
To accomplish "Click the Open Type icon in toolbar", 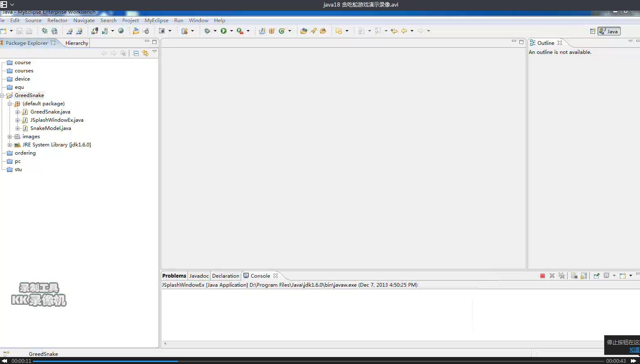I will click(304, 31).
